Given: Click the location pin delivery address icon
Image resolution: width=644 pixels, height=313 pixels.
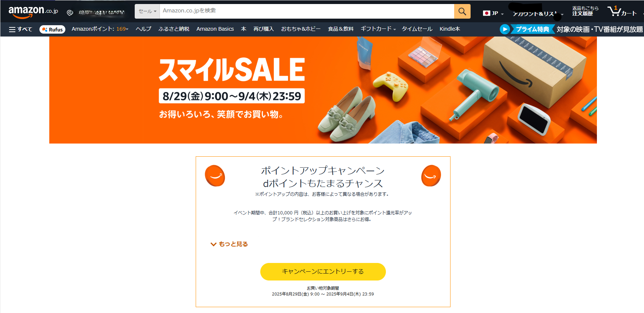Looking at the screenshot, I should (70, 13).
